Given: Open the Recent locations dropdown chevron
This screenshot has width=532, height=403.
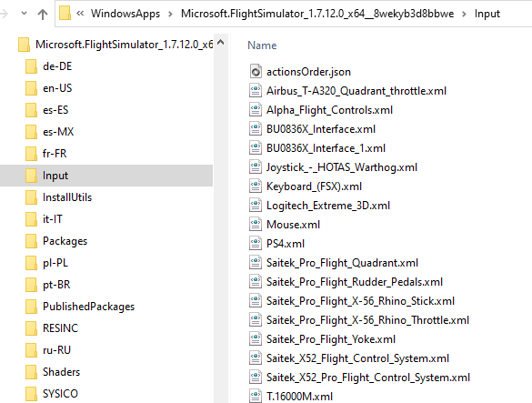Looking at the screenshot, I should click(x=24, y=14).
